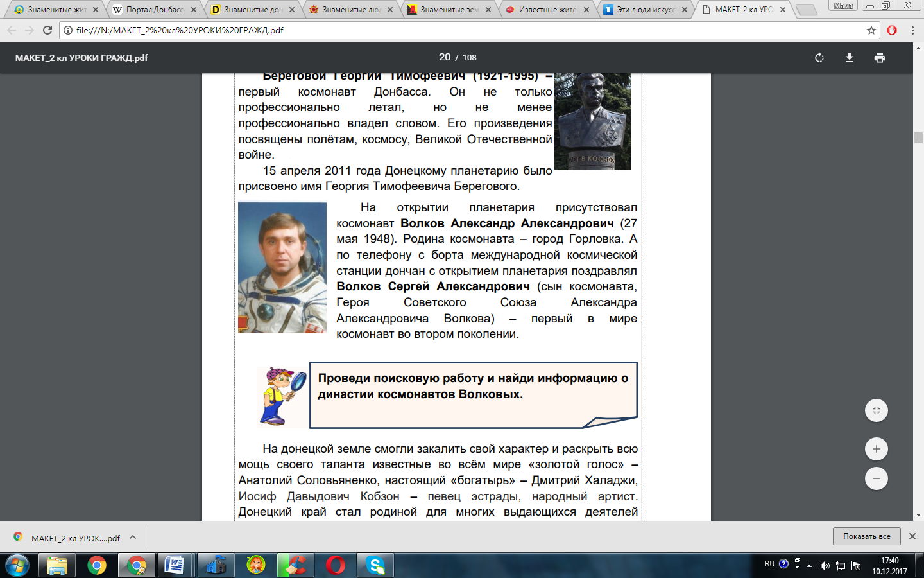This screenshot has height=578, width=924.
Task: Click the RU language indicator
Action: (x=769, y=564)
